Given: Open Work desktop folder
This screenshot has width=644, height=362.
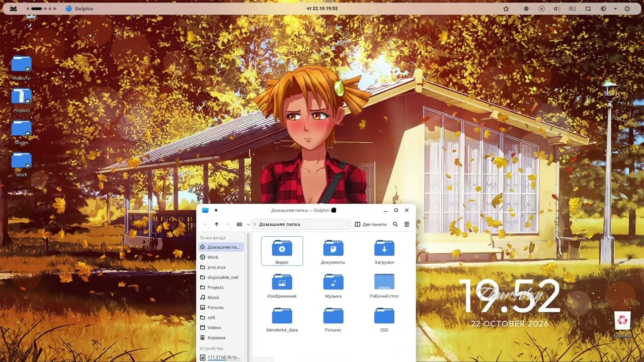Looking at the screenshot, I should point(22,164).
